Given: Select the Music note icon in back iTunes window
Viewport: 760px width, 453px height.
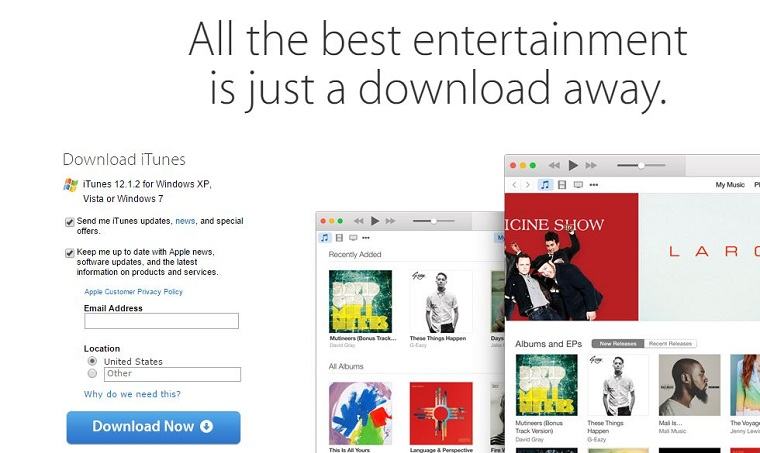Looking at the screenshot, I should click(325, 237).
